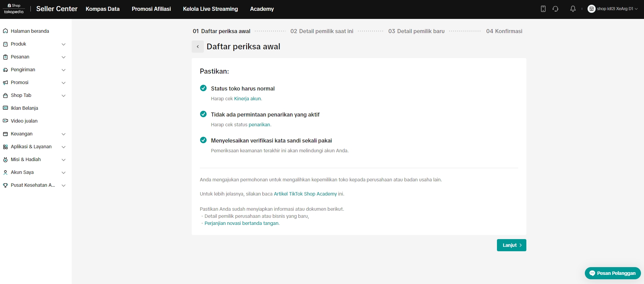Open customer support headset icon
This screenshot has width=644, height=284.
555,9
